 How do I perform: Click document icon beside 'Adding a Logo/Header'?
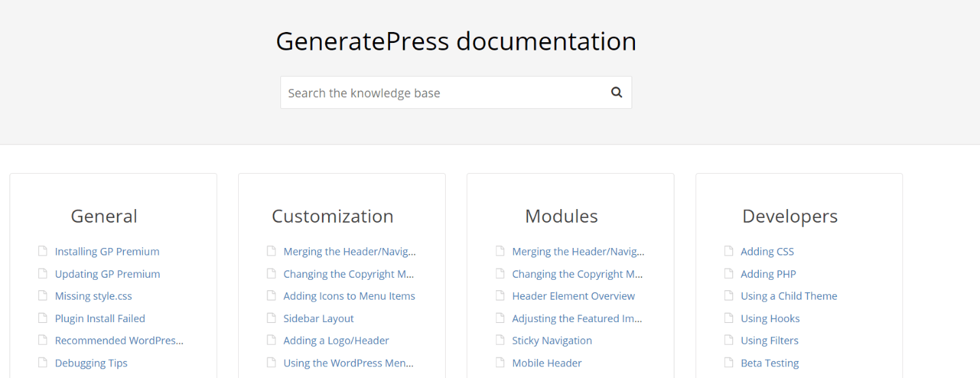click(272, 340)
